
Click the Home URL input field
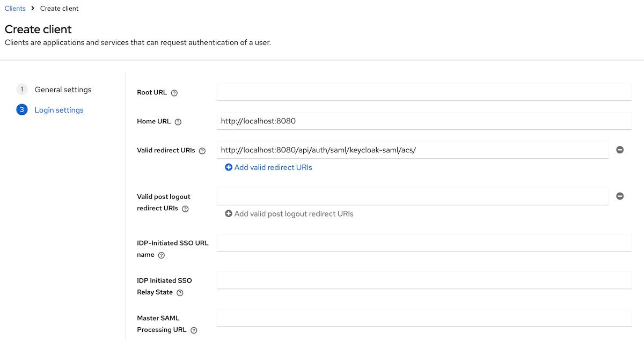tap(424, 121)
